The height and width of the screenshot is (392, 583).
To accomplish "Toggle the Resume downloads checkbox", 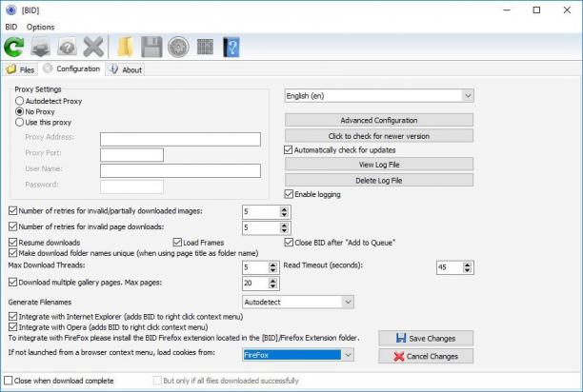I will [12, 243].
